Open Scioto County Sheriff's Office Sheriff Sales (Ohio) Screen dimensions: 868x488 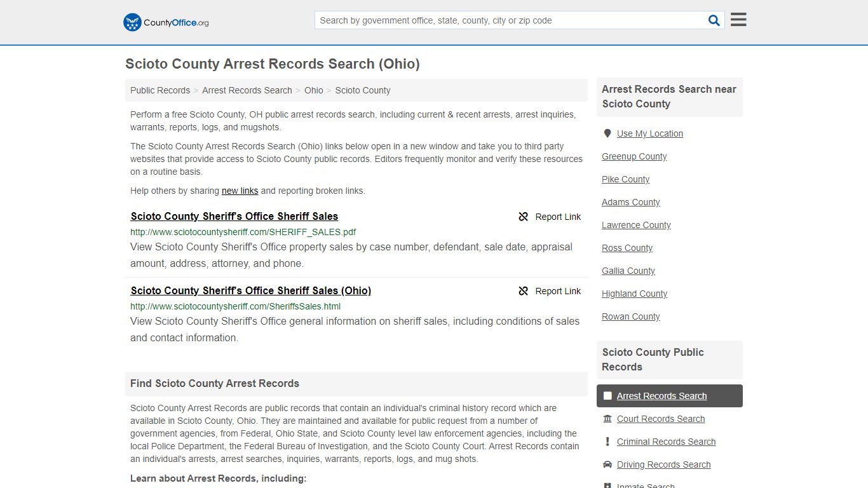tap(251, 290)
